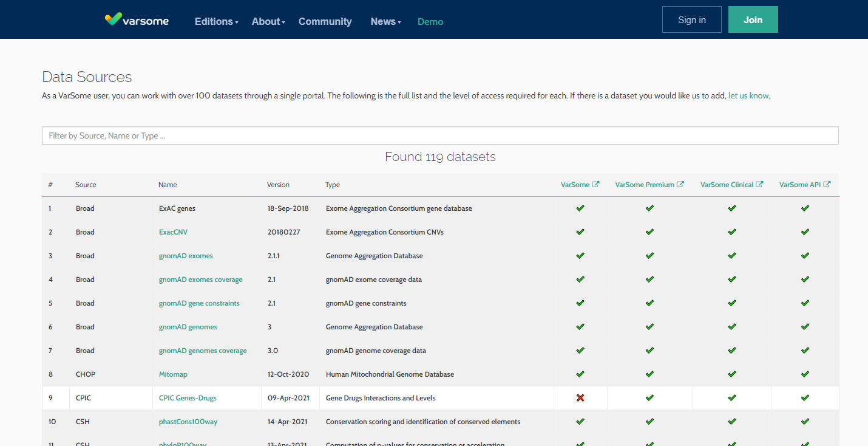
Task: Click VarSome Premium checkmark for gnomAD genomes
Action: pos(649,327)
